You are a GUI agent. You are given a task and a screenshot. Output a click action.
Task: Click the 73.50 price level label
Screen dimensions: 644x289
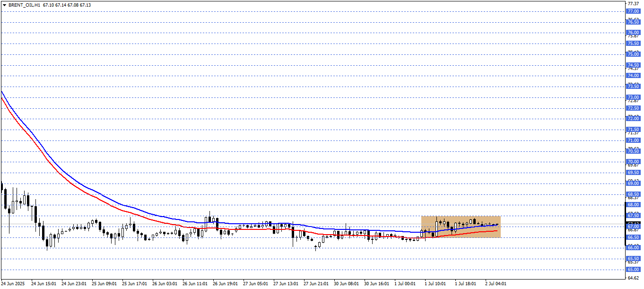[x=633, y=87]
